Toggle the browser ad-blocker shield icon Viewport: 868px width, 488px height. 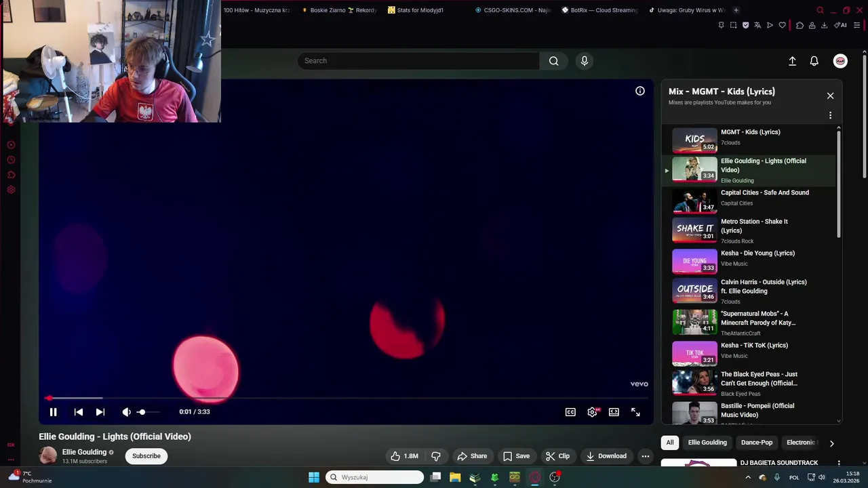(745, 25)
